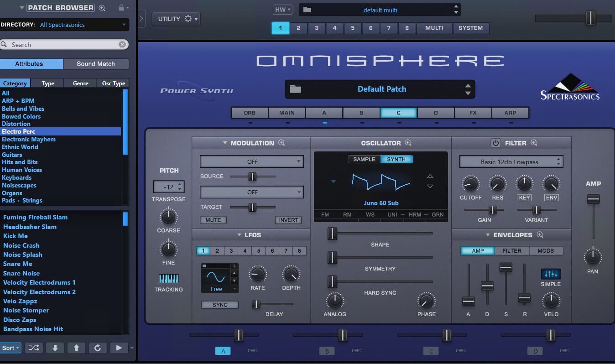
Task: Click the Utility gear icon
Action: (188, 19)
